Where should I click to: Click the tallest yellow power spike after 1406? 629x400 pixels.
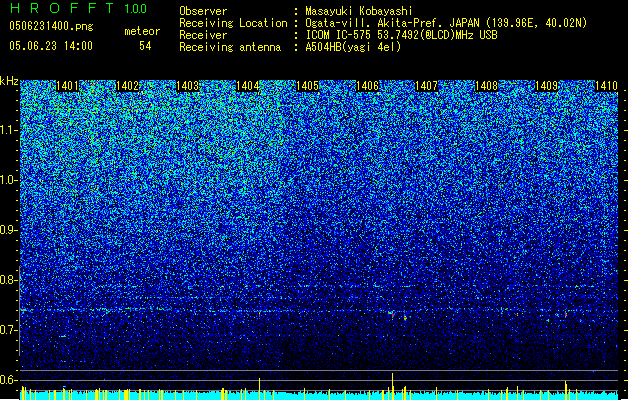coord(392,386)
